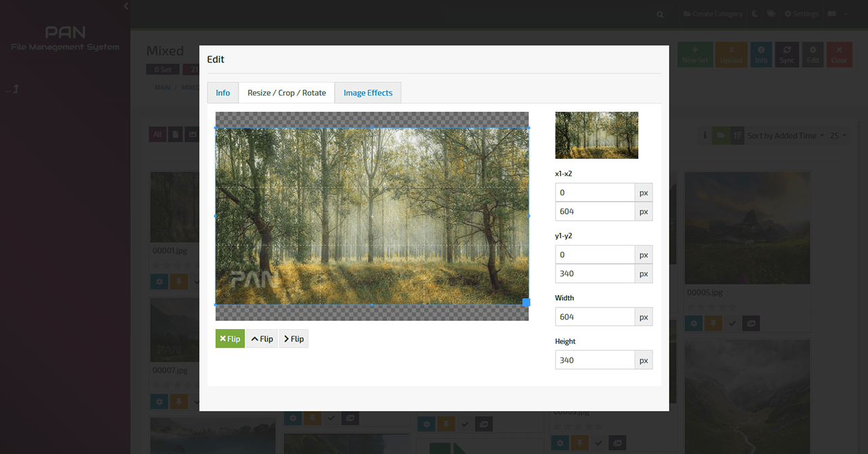
Task: Click the red Clear button
Action: pyautogui.click(x=840, y=54)
